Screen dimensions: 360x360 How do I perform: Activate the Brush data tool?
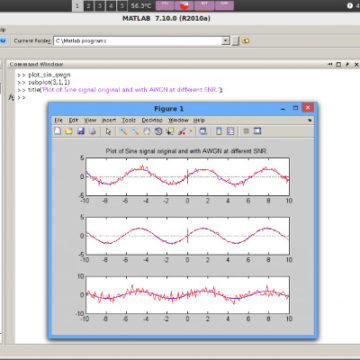tap(182, 131)
